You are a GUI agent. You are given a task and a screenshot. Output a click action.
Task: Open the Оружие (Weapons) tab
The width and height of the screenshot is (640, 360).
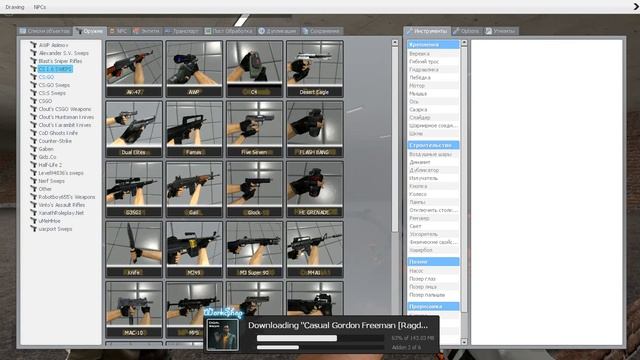(90, 31)
